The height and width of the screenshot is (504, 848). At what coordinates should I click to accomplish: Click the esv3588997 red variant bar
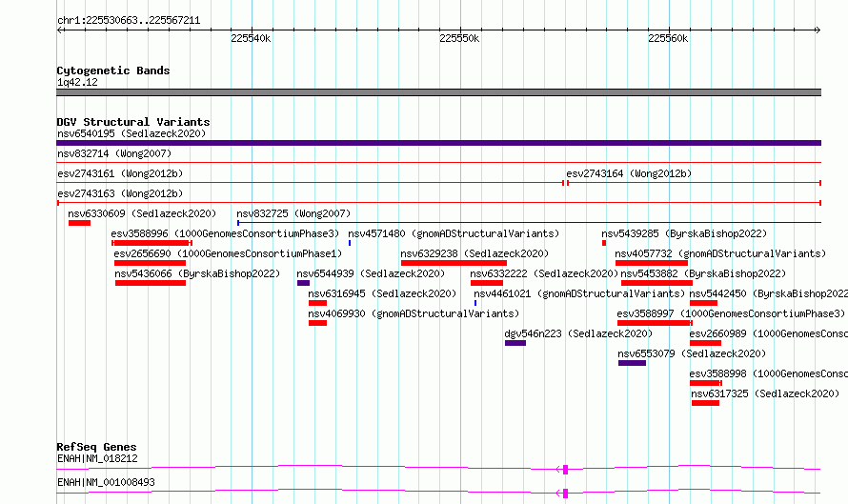click(654, 323)
